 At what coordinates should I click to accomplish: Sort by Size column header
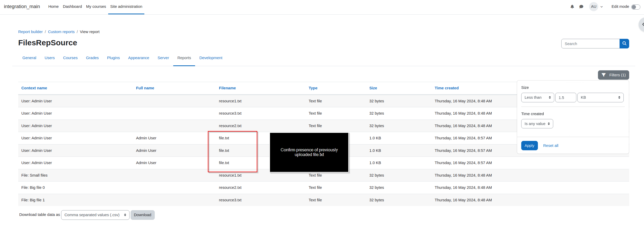tap(373, 88)
